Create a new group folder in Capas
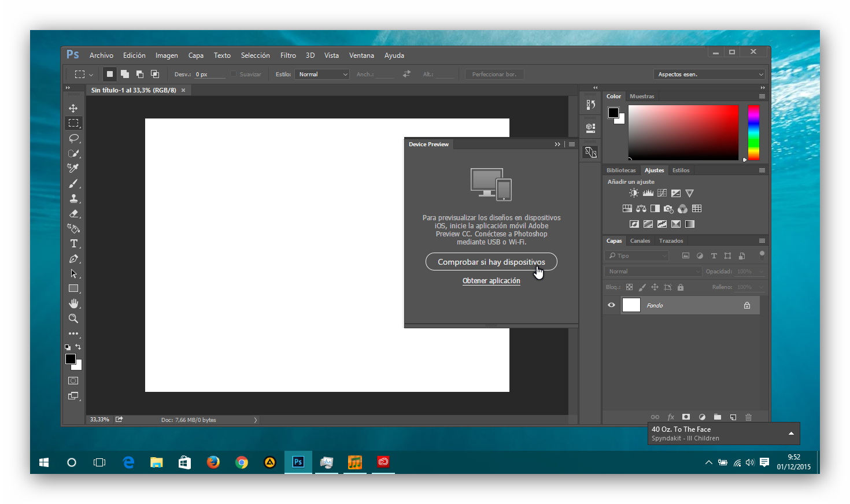 718,417
